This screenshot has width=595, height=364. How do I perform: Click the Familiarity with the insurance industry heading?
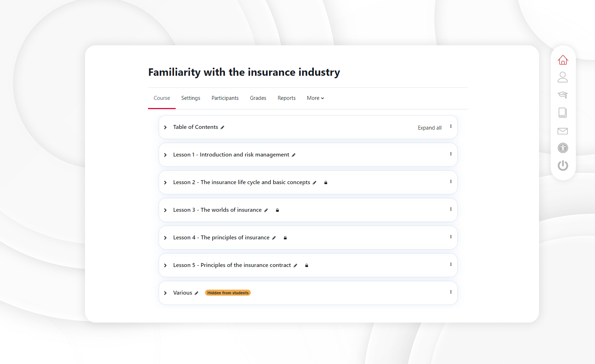click(x=244, y=72)
